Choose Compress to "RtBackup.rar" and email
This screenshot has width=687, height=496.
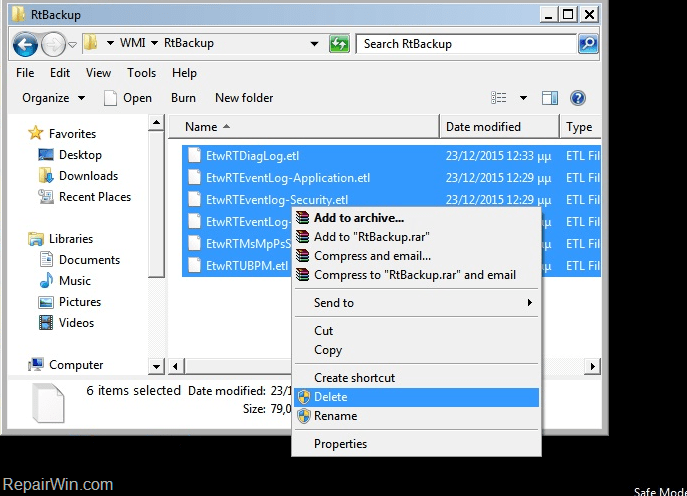(x=416, y=275)
